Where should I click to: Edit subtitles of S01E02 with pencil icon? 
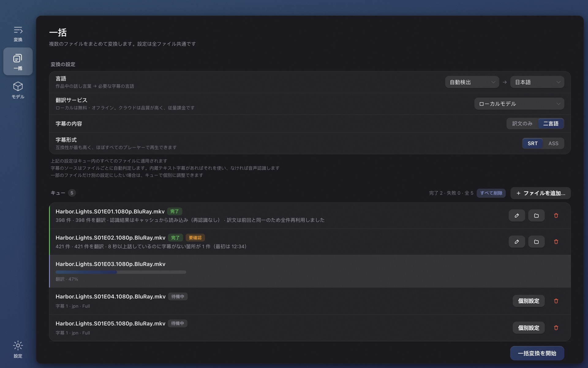[x=517, y=242]
